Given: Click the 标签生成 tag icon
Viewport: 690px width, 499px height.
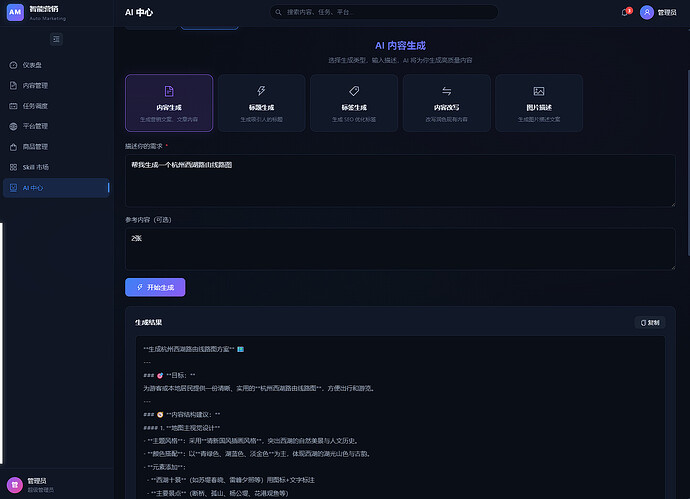Looking at the screenshot, I should point(354,91).
